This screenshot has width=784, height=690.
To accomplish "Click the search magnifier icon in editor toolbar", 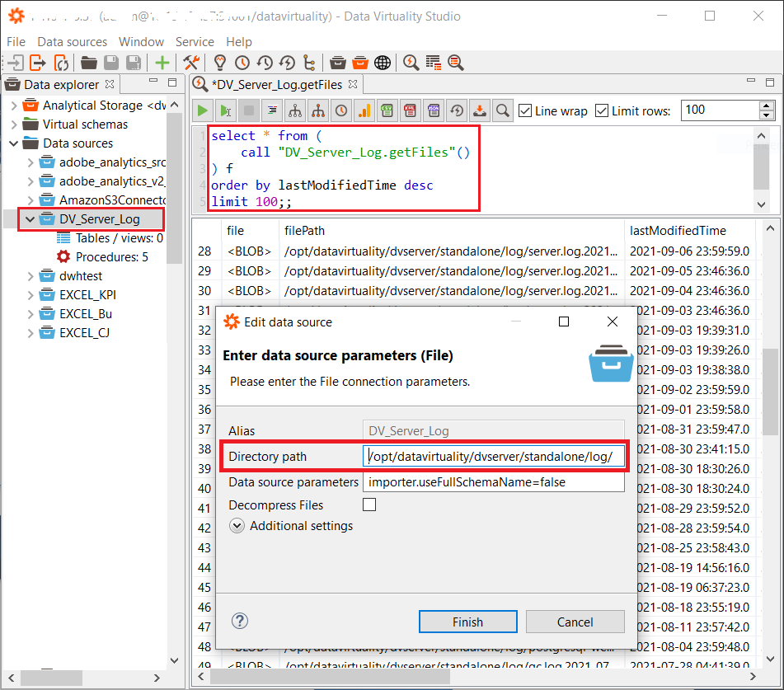I will [503, 110].
